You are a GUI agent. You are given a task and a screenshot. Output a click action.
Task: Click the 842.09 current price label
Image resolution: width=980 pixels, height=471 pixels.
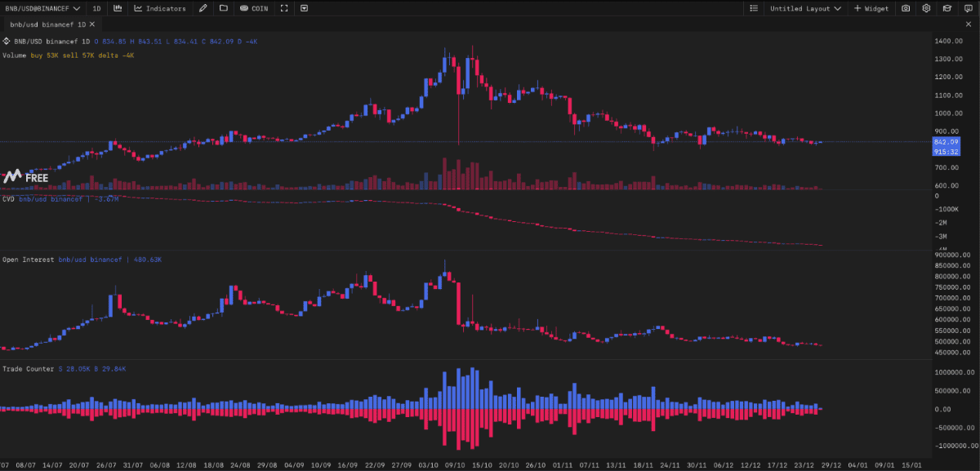945,142
